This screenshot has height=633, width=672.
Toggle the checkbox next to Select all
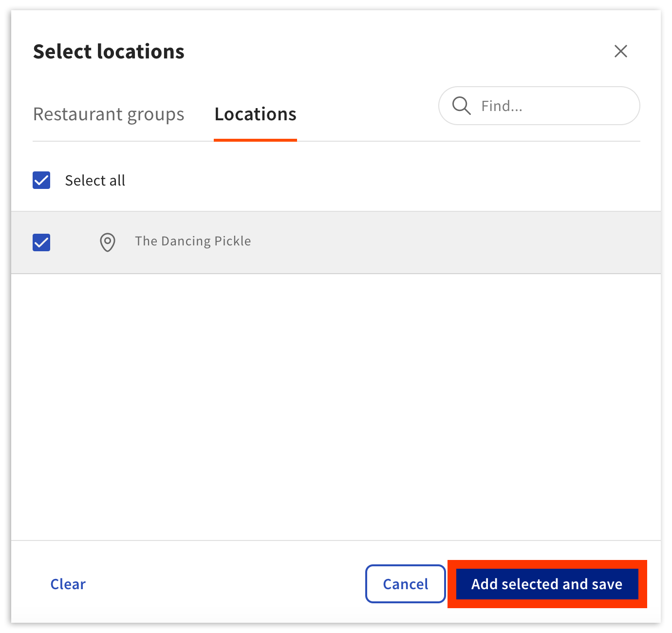[x=41, y=180]
